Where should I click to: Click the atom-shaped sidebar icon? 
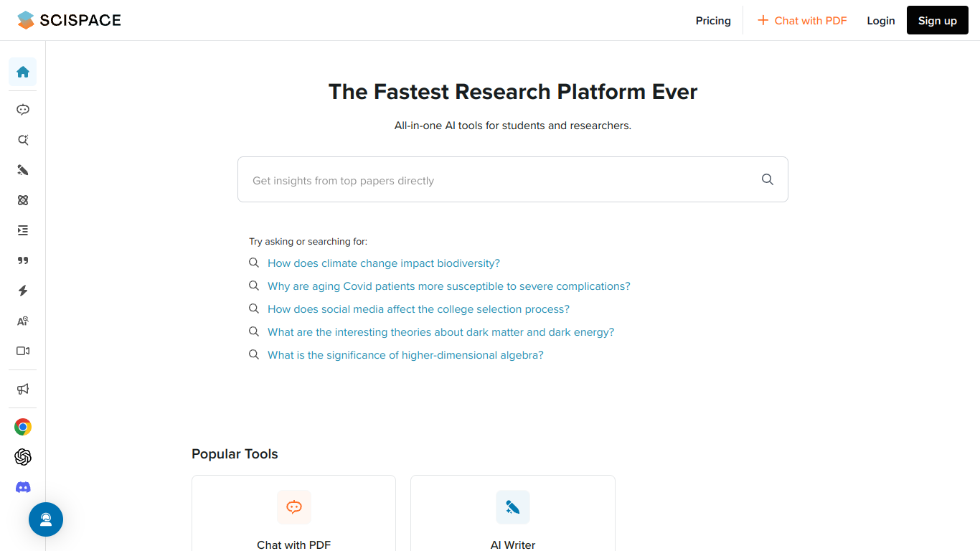[x=23, y=200]
